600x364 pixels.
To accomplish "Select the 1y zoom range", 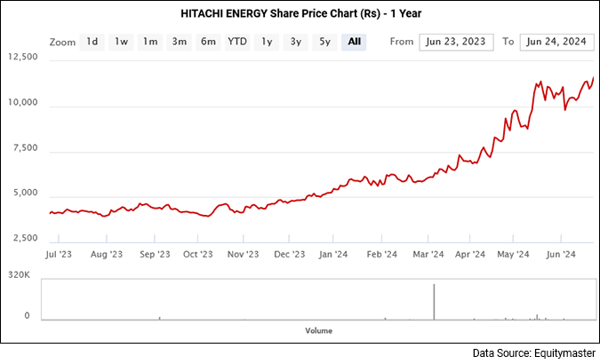I will 267,42.
